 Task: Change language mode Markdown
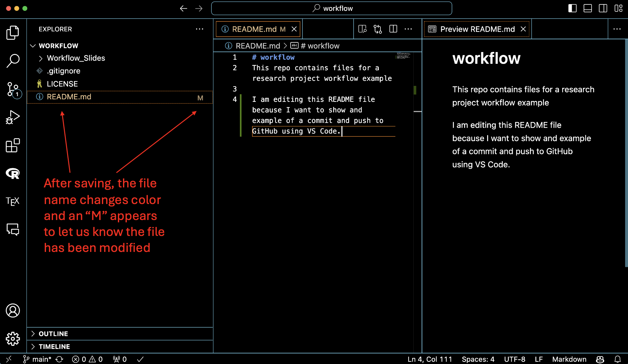(x=569, y=359)
